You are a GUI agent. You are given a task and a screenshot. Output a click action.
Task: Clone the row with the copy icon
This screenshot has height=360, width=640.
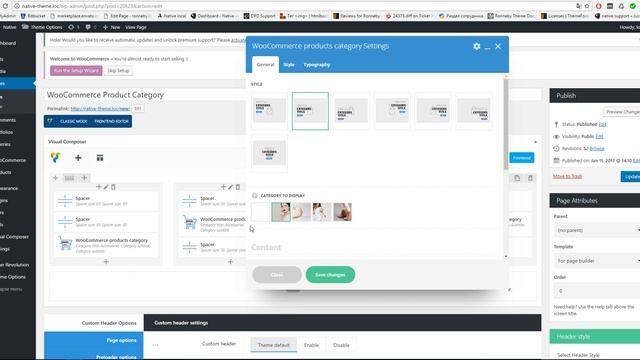tap(517, 178)
